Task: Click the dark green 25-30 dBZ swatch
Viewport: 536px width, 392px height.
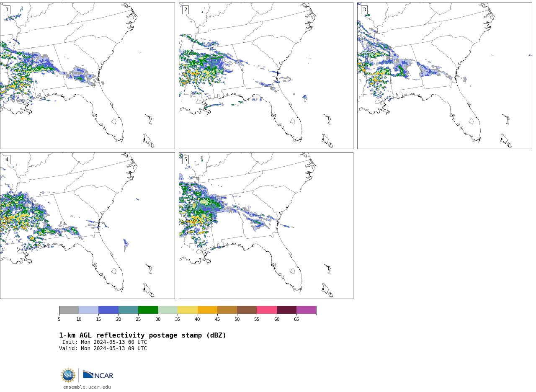Action: [x=148, y=310]
